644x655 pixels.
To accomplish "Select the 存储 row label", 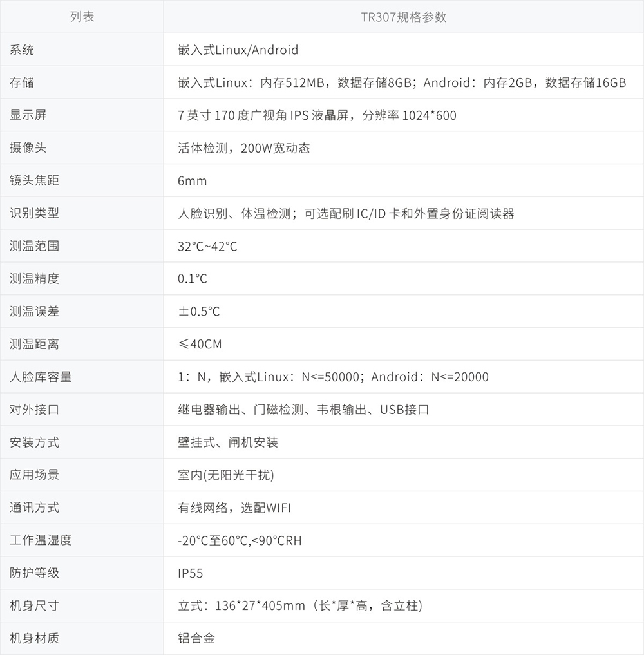I will [x=22, y=82].
